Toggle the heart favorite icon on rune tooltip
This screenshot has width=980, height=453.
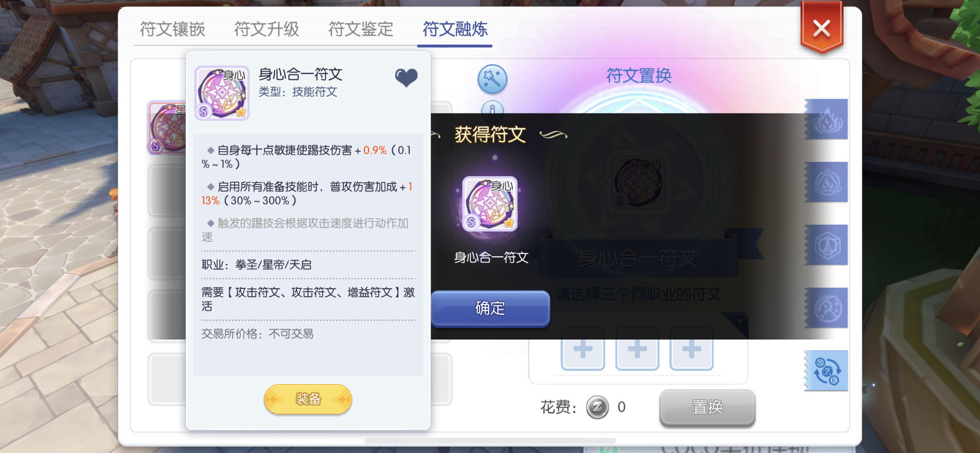tap(406, 78)
